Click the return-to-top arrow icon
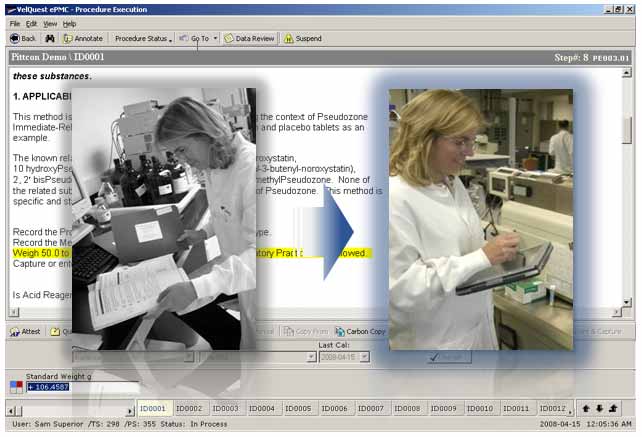Screen dimensions: 642x437 tap(613, 408)
